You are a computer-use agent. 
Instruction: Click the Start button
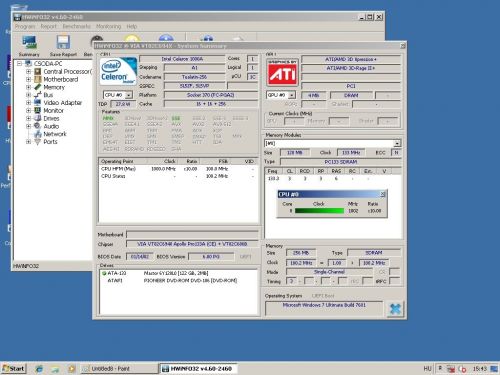click(x=14, y=369)
